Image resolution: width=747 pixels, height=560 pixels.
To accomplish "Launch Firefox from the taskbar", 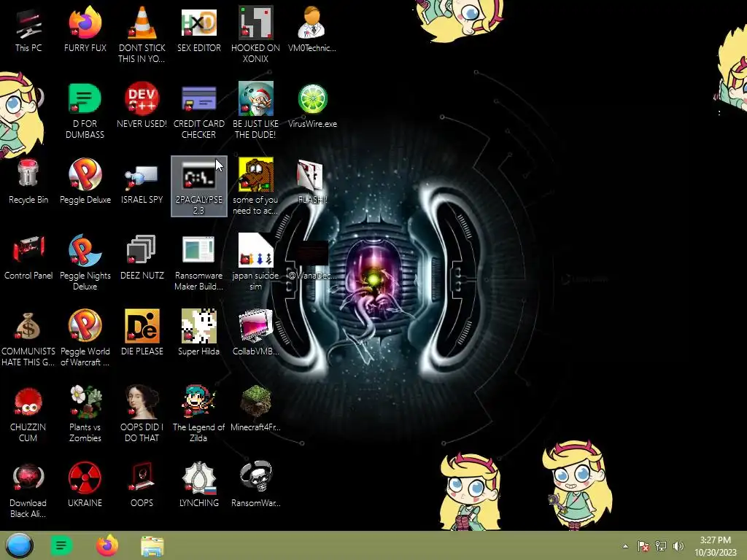I will coord(107,545).
